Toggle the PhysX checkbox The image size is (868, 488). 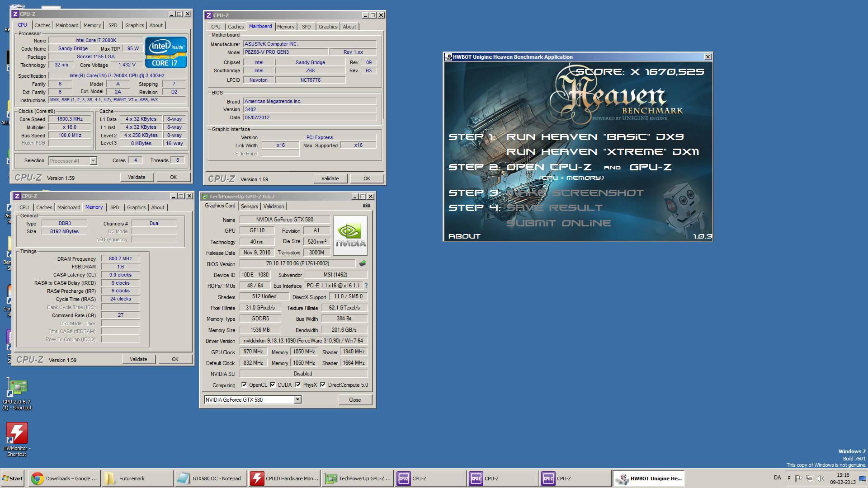(298, 385)
